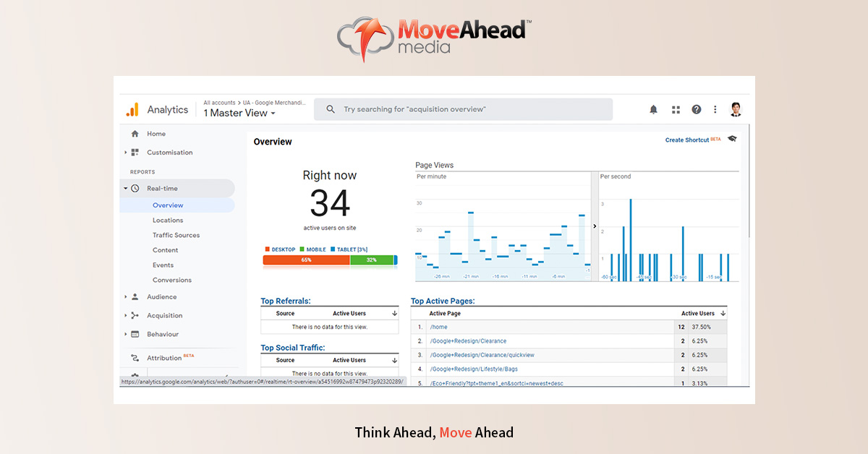Expand the Audience section
This screenshot has height=454, width=868.
click(125, 296)
